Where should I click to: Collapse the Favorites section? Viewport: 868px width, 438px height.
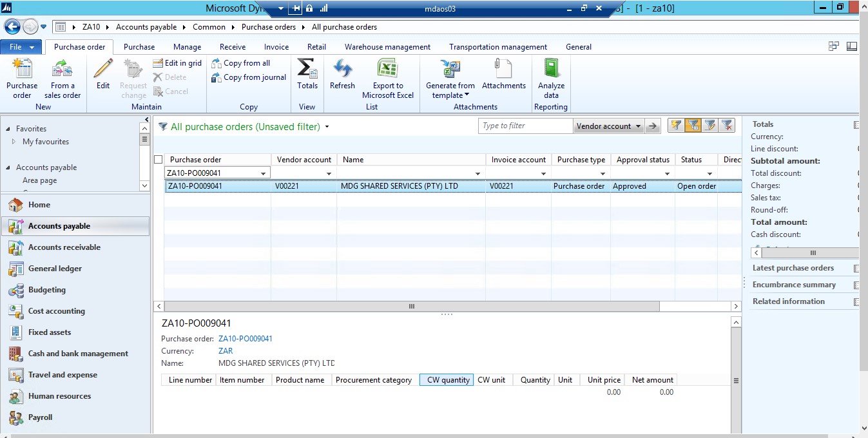coord(8,129)
